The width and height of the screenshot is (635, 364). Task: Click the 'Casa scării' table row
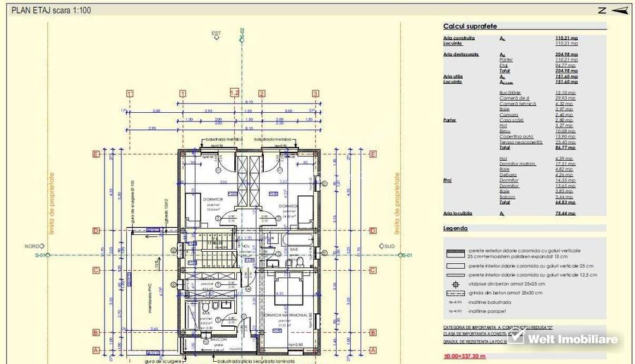tap(537, 120)
